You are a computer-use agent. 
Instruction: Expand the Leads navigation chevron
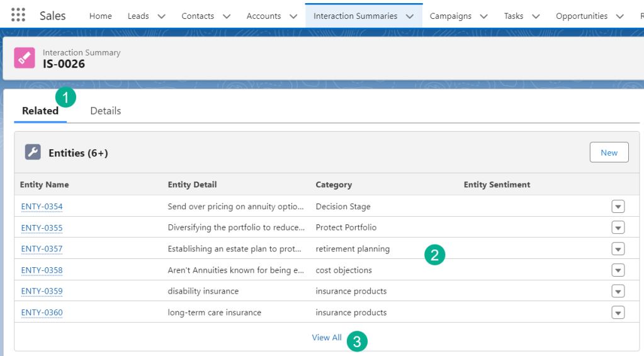tap(161, 16)
